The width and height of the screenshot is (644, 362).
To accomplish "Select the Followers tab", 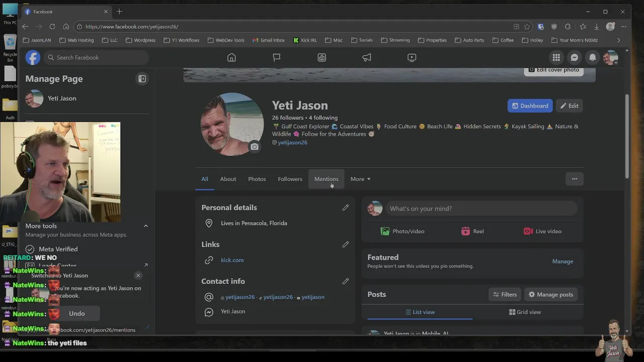I will [290, 179].
